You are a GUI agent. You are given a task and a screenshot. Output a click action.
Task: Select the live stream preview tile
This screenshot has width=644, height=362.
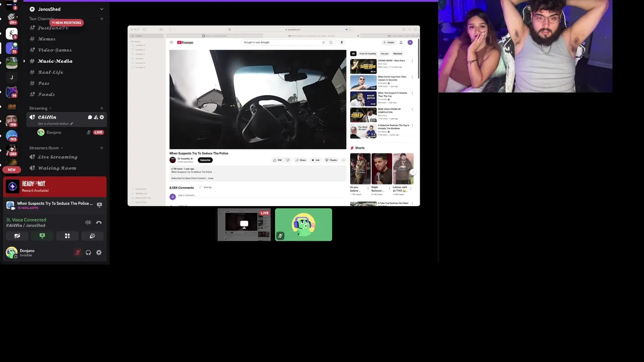coord(244,225)
